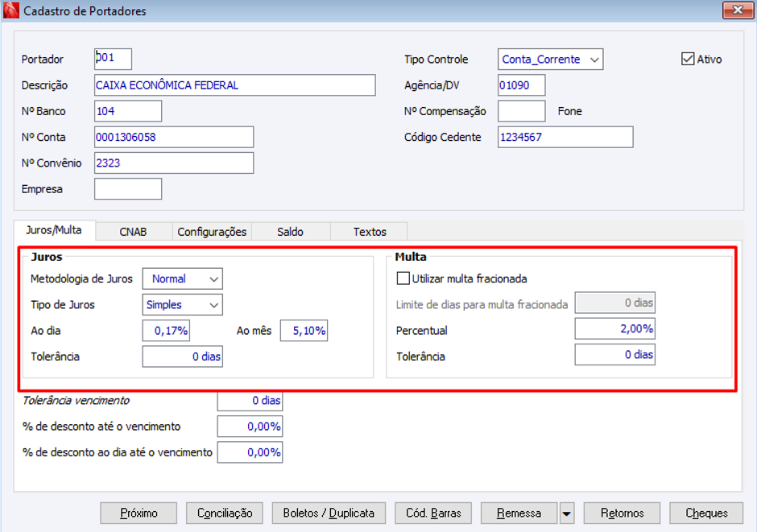This screenshot has width=757, height=532.
Task: Enable Utilizar multa fracionada checkbox
Action: tap(403, 278)
